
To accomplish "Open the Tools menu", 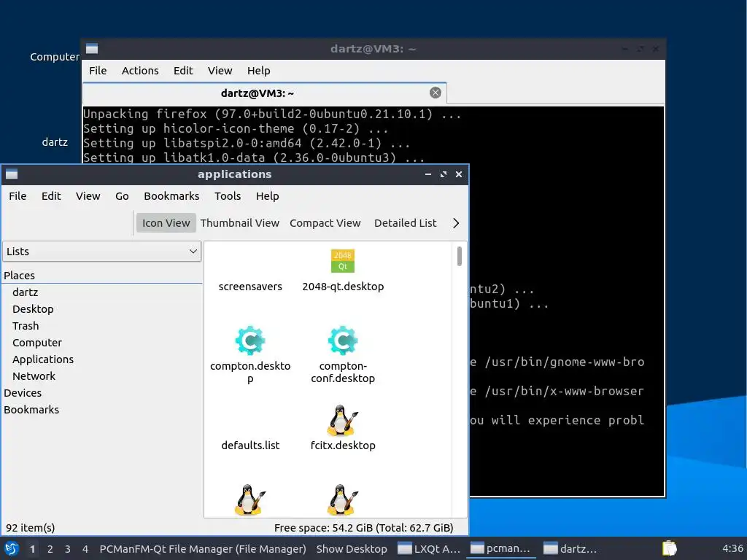I will 228,195.
